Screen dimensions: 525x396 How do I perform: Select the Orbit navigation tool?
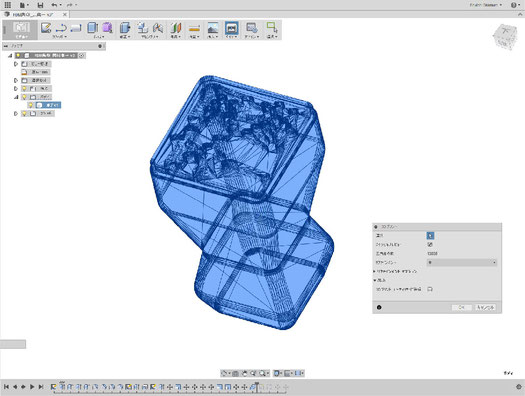click(x=225, y=373)
